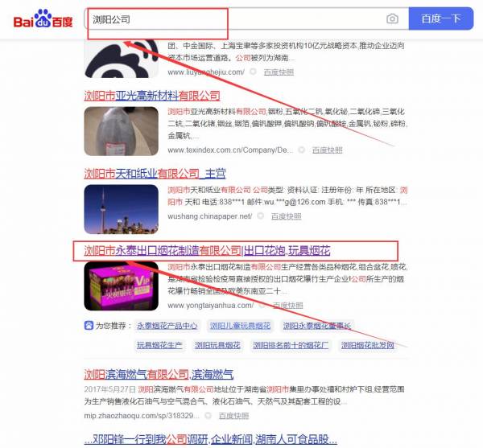The height and width of the screenshot is (448, 483).
Task: Open 浏阳市亚光高新材料有限公司 result title
Action: [x=151, y=96]
